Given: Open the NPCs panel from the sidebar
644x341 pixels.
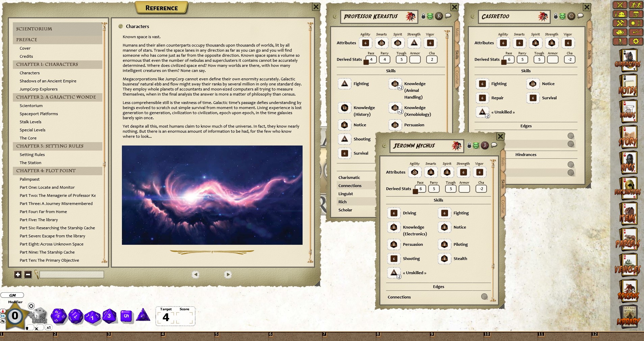Looking at the screenshot, I should point(628,162).
